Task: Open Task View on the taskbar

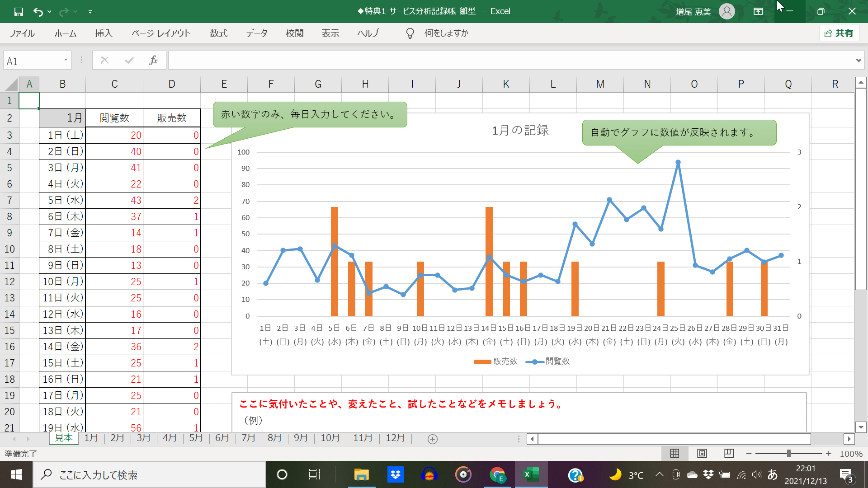Action: pos(314,474)
